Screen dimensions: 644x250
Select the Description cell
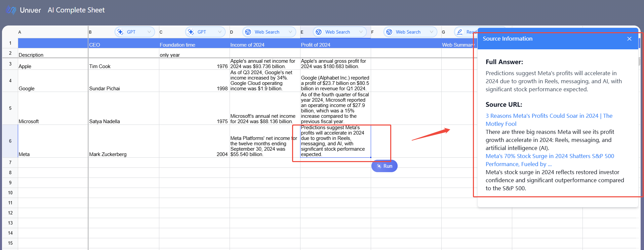[53, 53]
